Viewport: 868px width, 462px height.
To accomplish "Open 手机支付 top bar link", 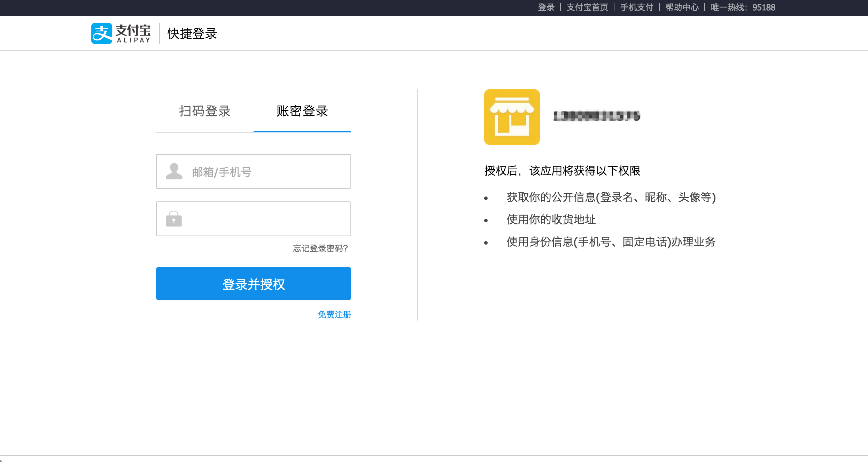I will (x=636, y=7).
